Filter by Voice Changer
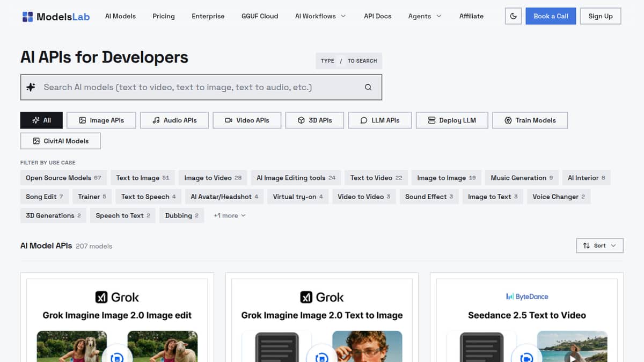The width and height of the screenshot is (644, 362). [x=559, y=197]
